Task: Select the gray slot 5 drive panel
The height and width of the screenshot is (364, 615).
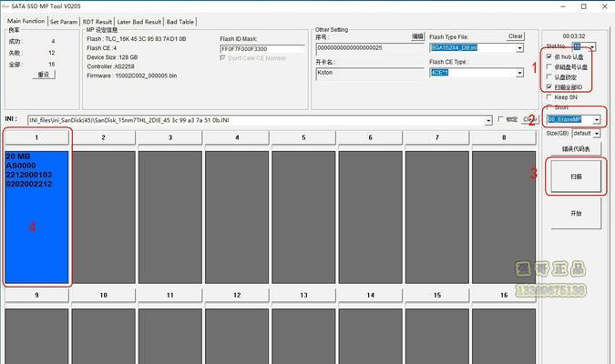Action: click(303, 217)
